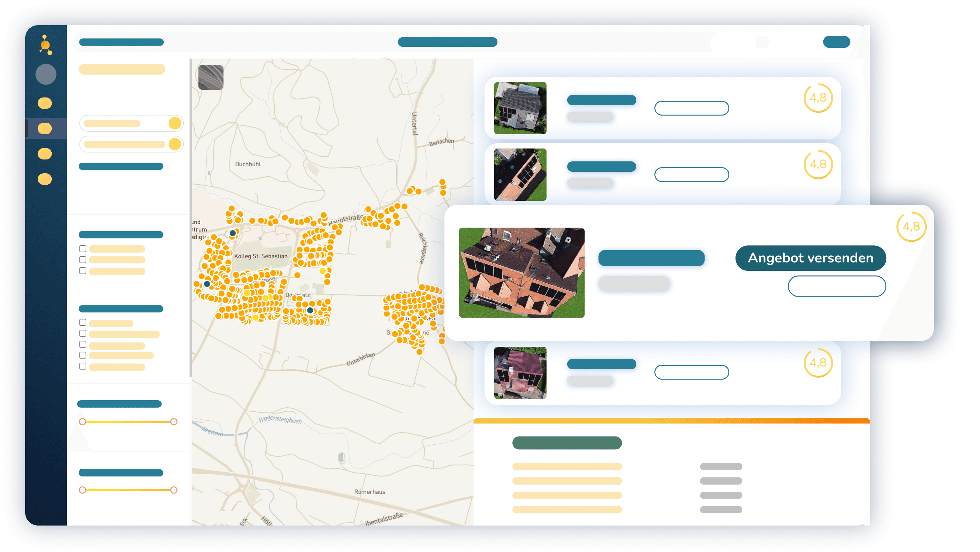Image resolution: width=980 pixels, height=552 pixels.
Task: Click outlined button on second listing card
Action: click(x=691, y=175)
